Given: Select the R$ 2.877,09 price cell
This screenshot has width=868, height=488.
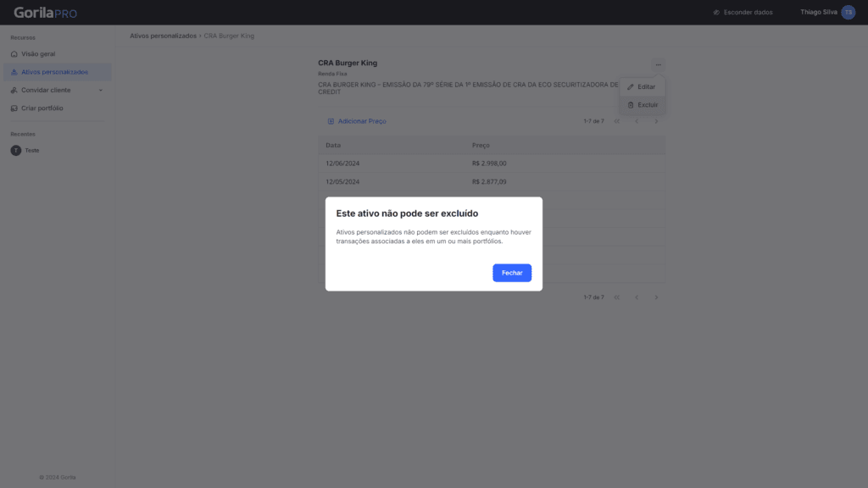Looking at the screenshot, I should [x=489, y=181].
